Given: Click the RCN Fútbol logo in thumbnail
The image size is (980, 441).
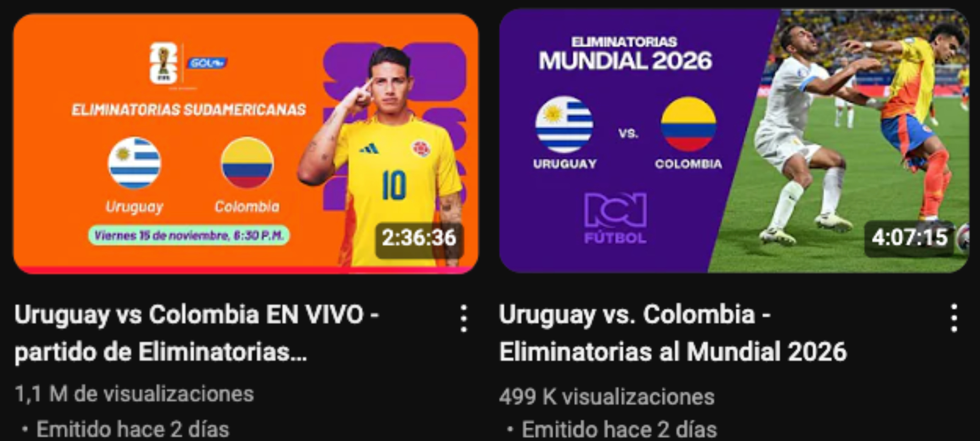Looking at the screenshot, I should click(615, 219).
